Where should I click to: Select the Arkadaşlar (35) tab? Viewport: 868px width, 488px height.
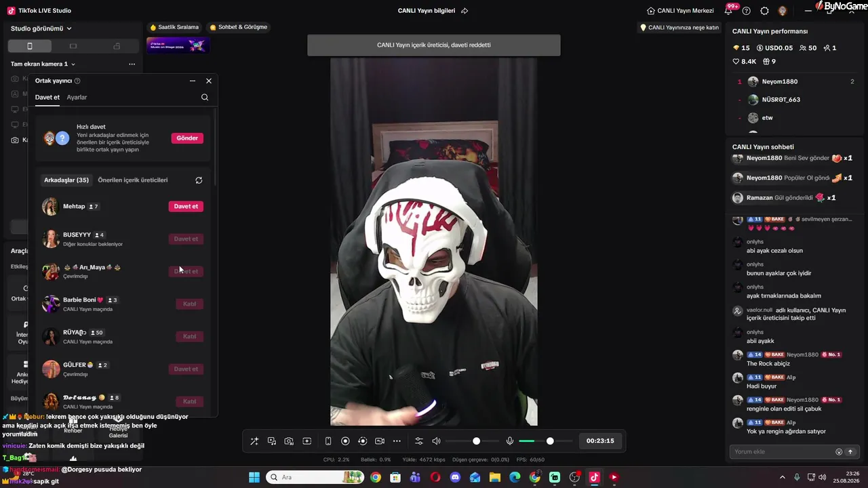[66, 180]
